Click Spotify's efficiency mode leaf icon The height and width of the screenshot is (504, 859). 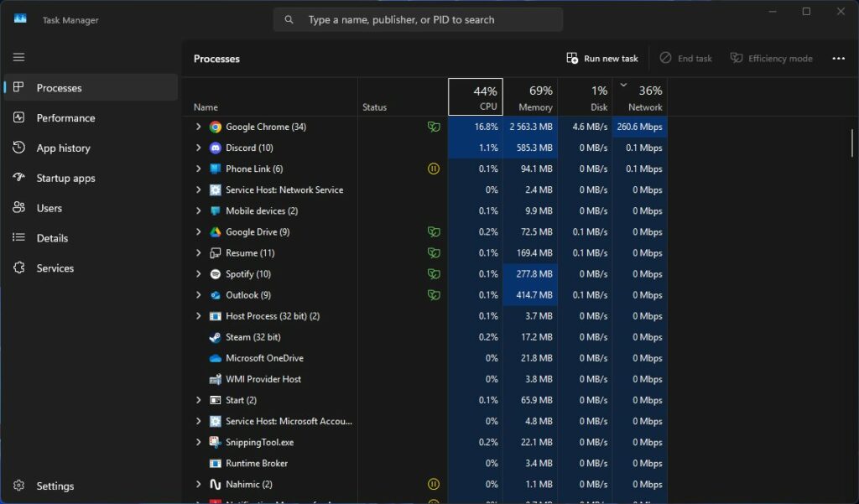(434, 274)
